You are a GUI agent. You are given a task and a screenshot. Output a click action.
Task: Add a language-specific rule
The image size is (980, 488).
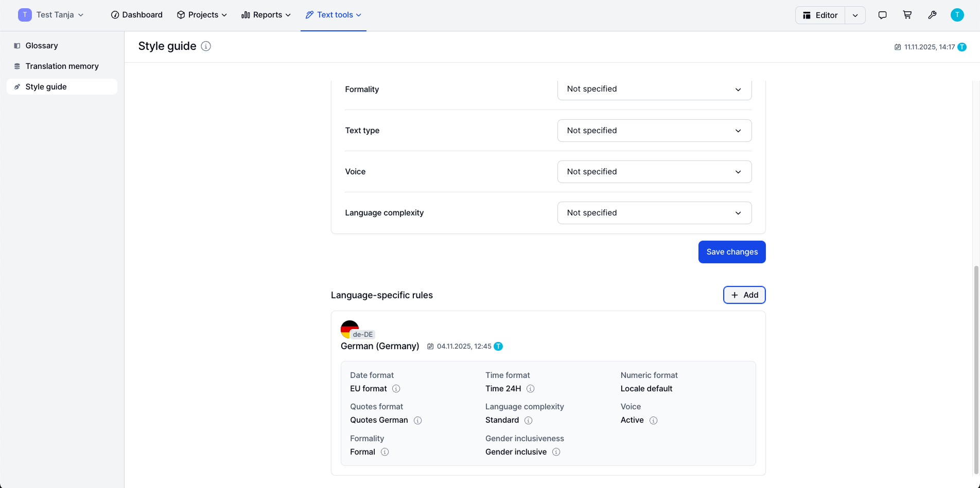pos(744,295)
